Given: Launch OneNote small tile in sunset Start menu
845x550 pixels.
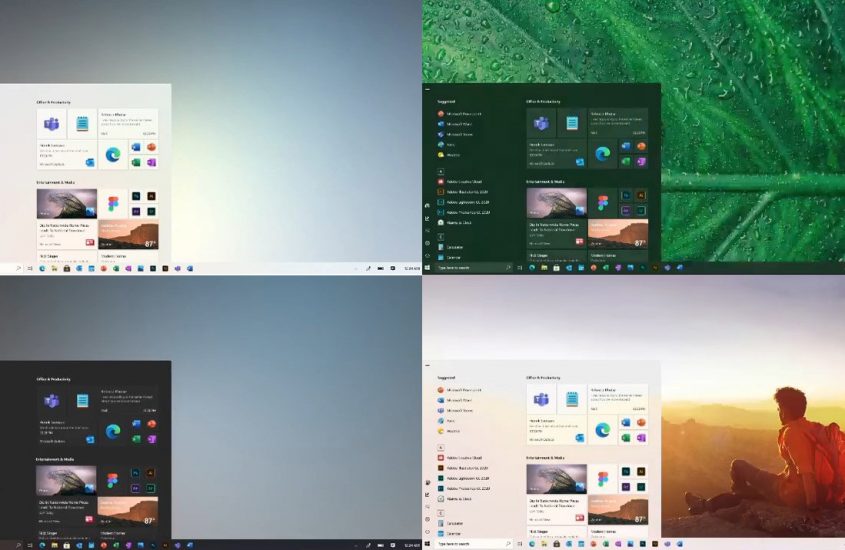Looking at the screenshot, I should click(x=641, y=437).
